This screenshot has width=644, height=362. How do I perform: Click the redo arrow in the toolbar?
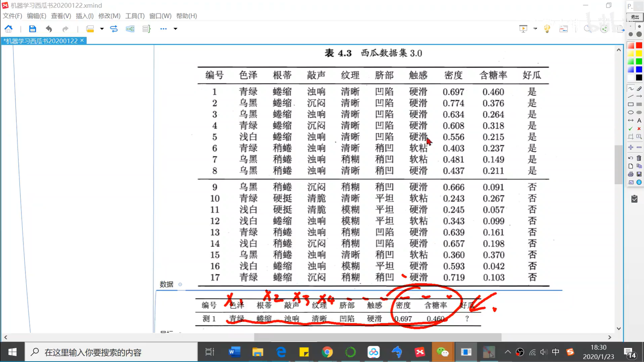coord(65,29)
